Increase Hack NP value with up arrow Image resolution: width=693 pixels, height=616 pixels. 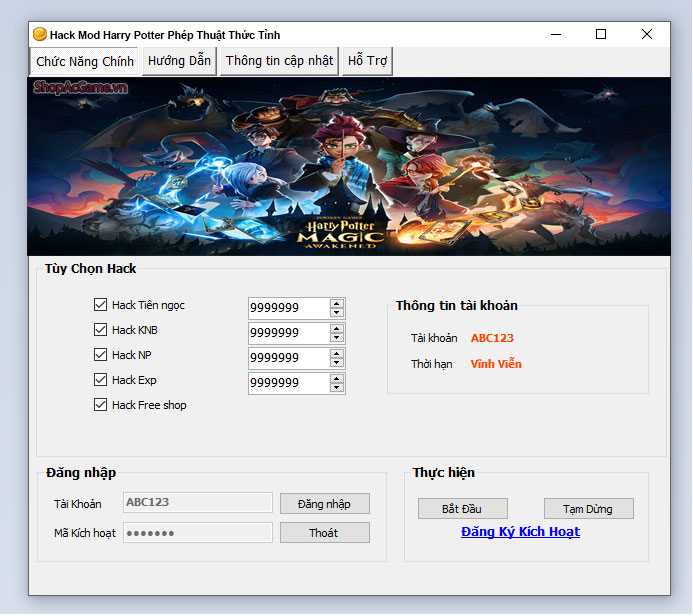[x=337, y=354]
